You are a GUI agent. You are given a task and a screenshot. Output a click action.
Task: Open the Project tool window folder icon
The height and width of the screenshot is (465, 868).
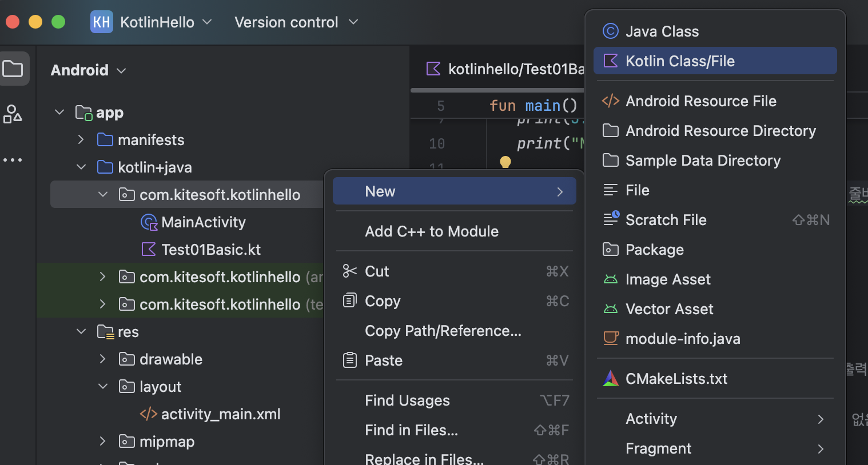point(13,69)
